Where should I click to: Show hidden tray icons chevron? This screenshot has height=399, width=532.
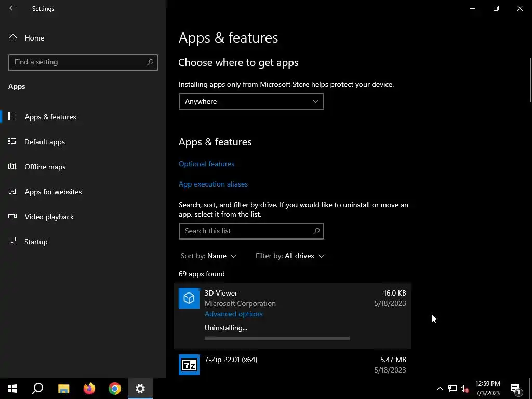point(440,389)
